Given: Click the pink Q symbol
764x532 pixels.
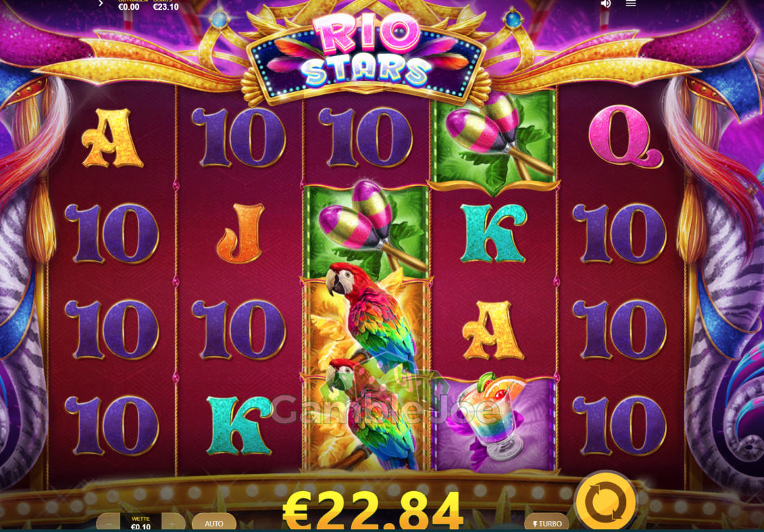Looking at the screenshot, I should 625,137.
